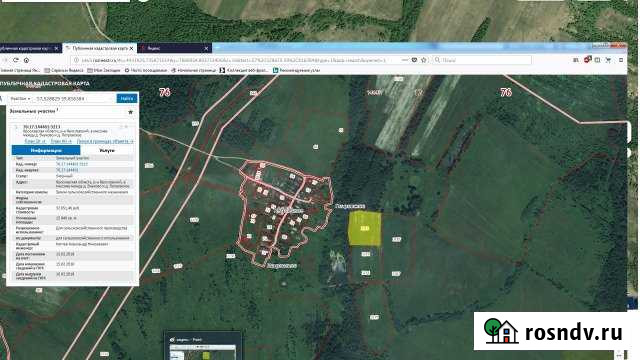Click the ПУБЛИЧНАЯ КАДАСТРОВАЯ КАРТА header title

click(44, 84)
